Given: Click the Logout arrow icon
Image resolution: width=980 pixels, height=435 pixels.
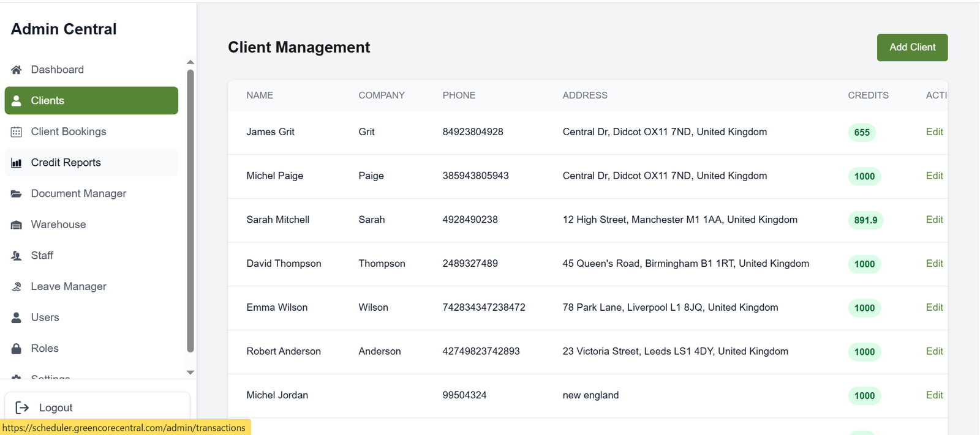Looking at the screenshot, I should 22,408.
